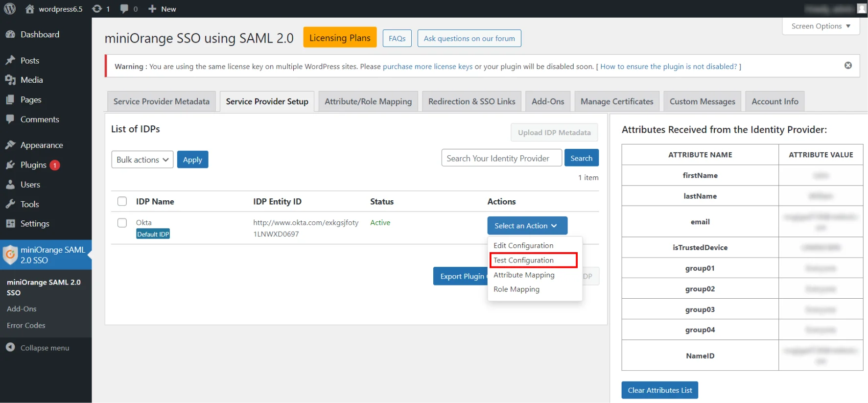Open Redirection & SSO Links tab
This screenshot has width=868, height=403.
coord(472,101)
